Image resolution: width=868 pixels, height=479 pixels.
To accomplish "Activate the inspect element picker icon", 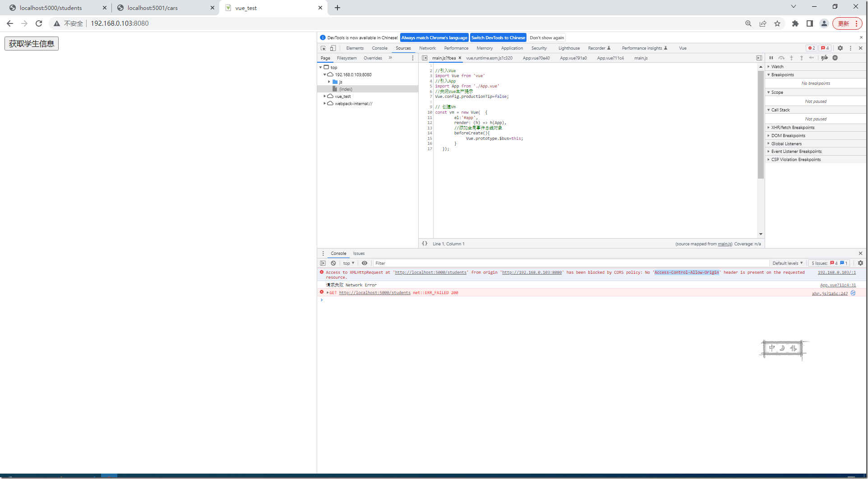I will [323, 48].
